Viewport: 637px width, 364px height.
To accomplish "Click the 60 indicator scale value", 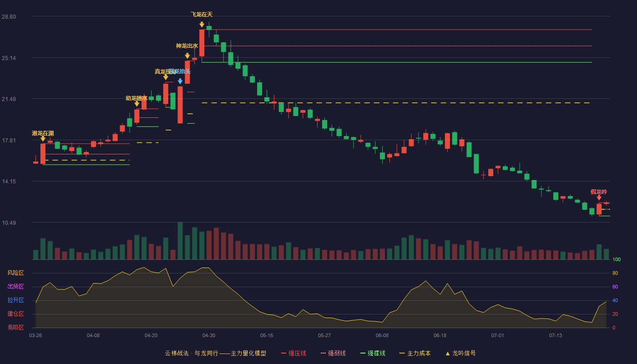I will (x=615, y=287).
